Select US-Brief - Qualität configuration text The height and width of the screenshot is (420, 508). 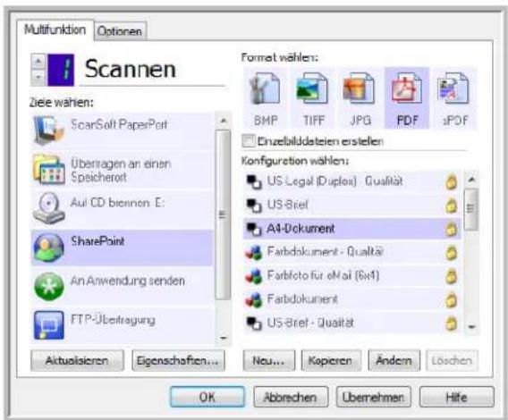click(310, 323)
